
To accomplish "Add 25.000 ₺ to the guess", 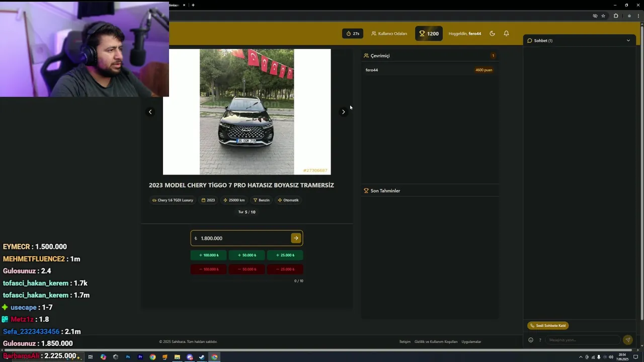I will tap(285, 255).
